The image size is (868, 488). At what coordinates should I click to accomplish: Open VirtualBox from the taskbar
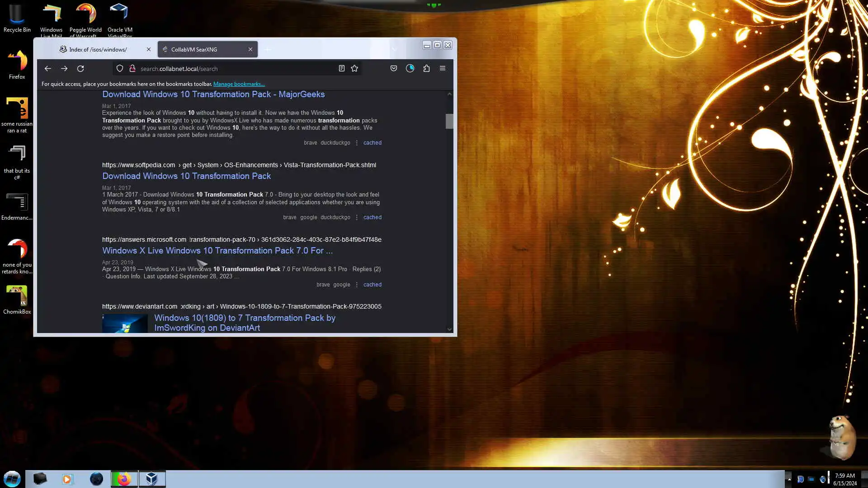[x=152, y=479]
